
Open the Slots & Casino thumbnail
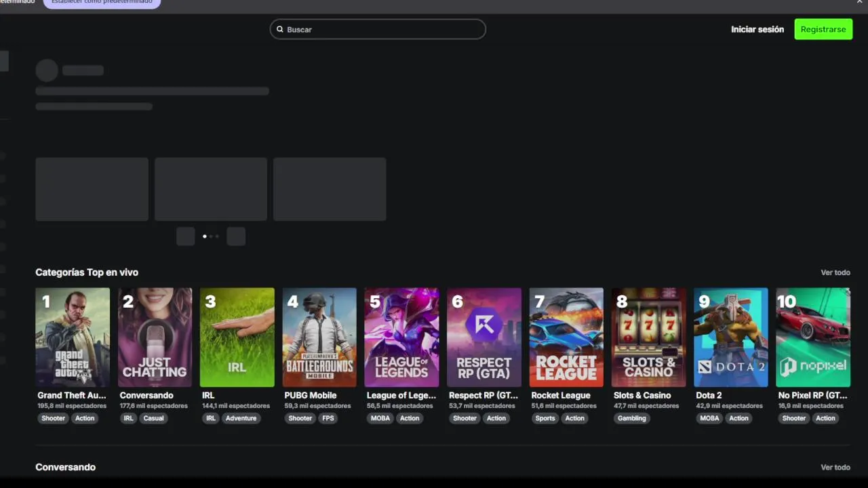[648, 338]
